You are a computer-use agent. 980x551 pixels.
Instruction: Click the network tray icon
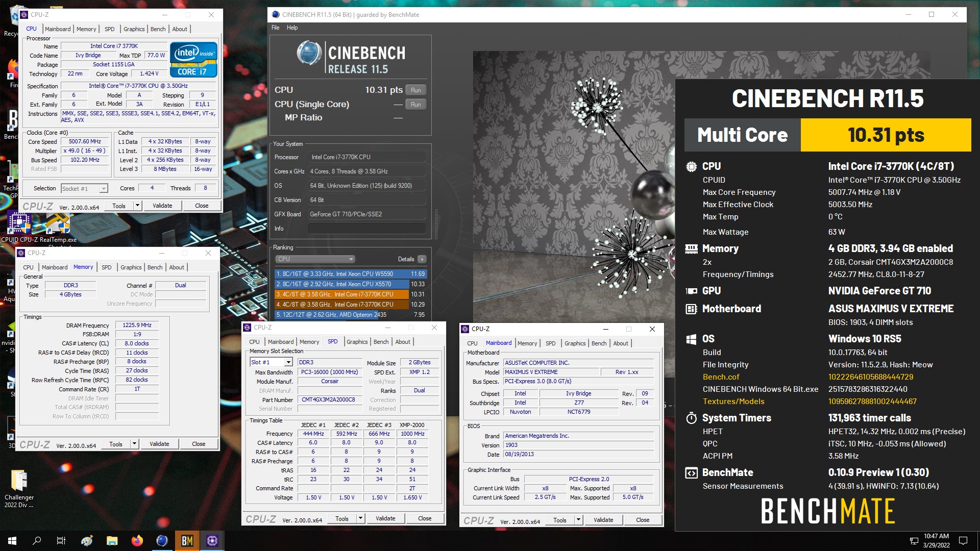914,541
